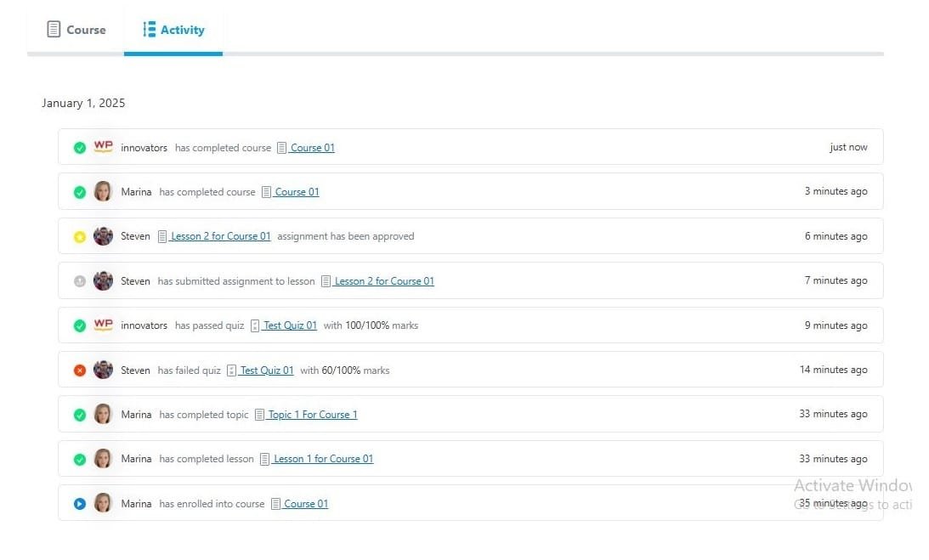Click "33 minutes ago" in completed lesson row
Image resolution: width=929 pixels, height=560 pixels.
833,459
